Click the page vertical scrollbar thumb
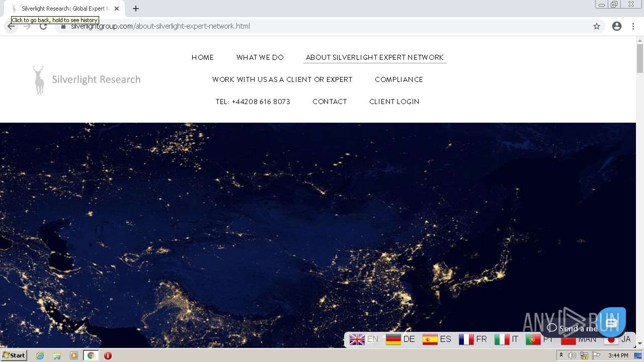This screenshot has height=362, width=644. click(x=640, y=58)
